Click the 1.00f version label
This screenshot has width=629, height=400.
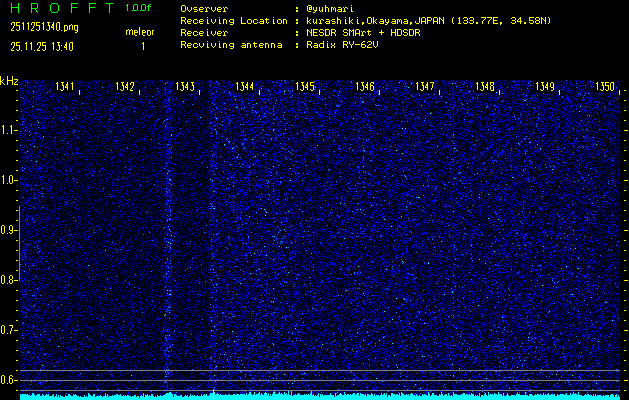click(x=140, y=8)
